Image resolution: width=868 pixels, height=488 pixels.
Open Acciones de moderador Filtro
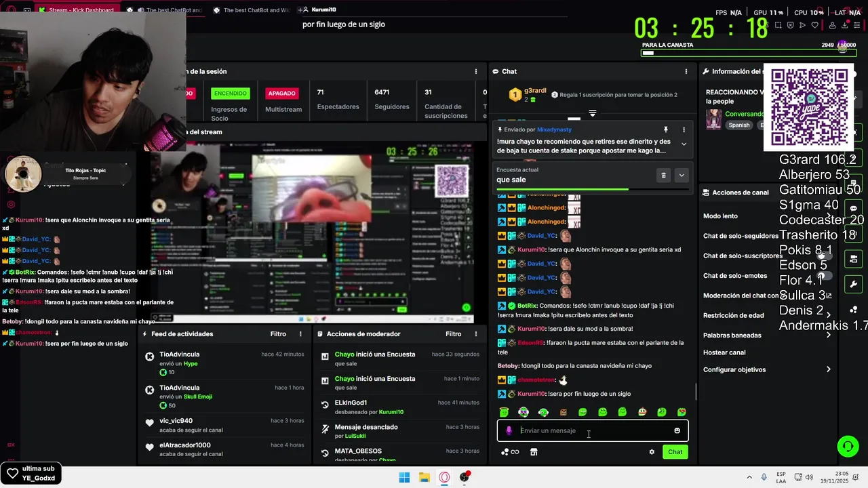(x=453, y=334)
